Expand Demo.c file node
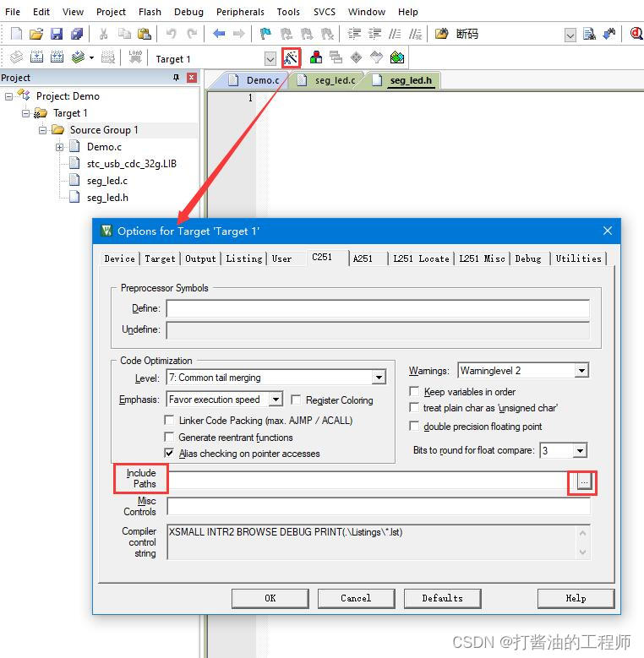The height and width of the screenshot is (658, 644). pos(59,147)
